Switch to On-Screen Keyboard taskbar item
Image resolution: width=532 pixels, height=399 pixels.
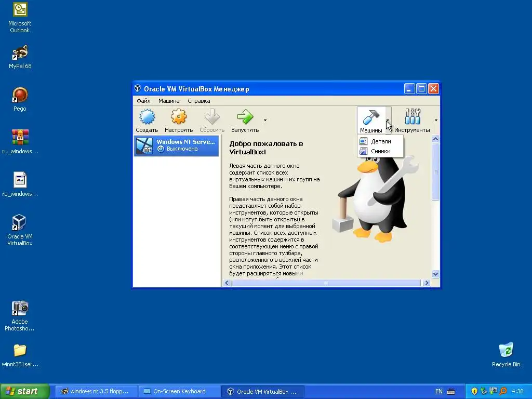(179, 391)
